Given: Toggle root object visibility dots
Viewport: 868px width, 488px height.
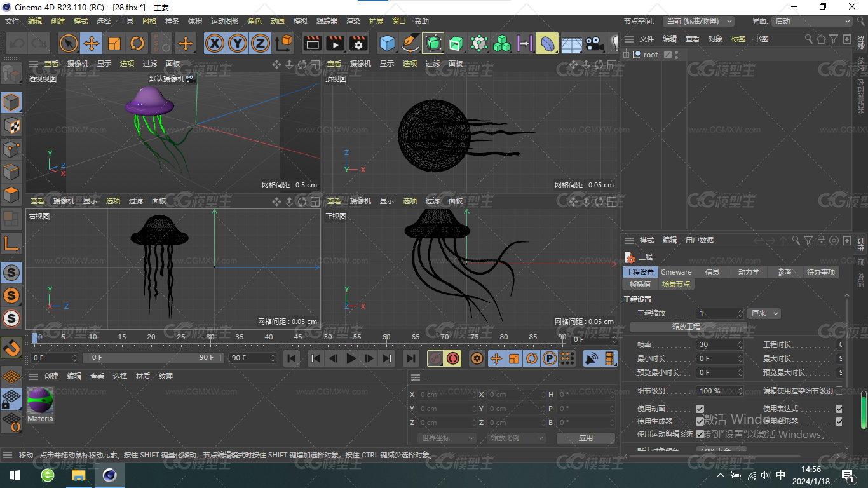Looking at the screenshot, I should point(677,55).
